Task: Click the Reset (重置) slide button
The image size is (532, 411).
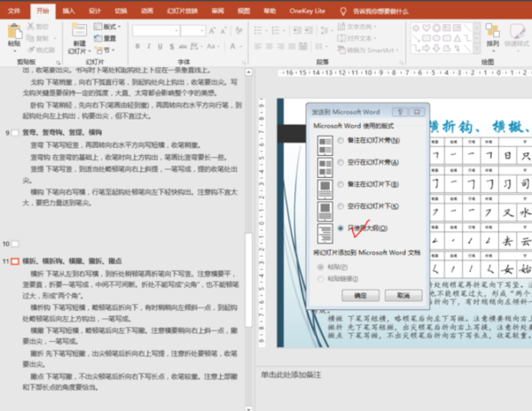Action: (106, 38)
